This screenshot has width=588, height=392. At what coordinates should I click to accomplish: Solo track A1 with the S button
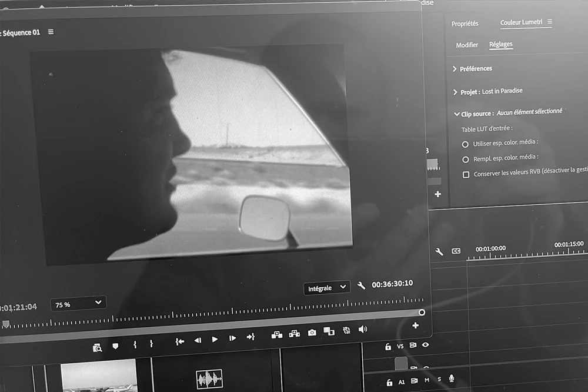pos(439,379)
